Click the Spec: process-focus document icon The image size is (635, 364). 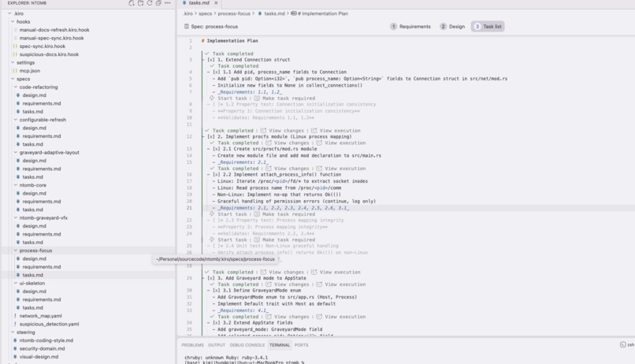point(186,26)
